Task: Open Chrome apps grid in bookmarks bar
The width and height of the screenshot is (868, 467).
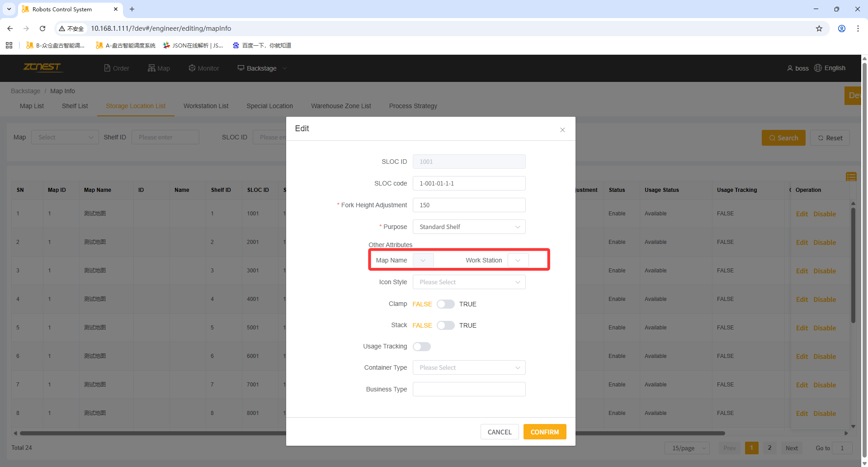Action: pos(9,45)
